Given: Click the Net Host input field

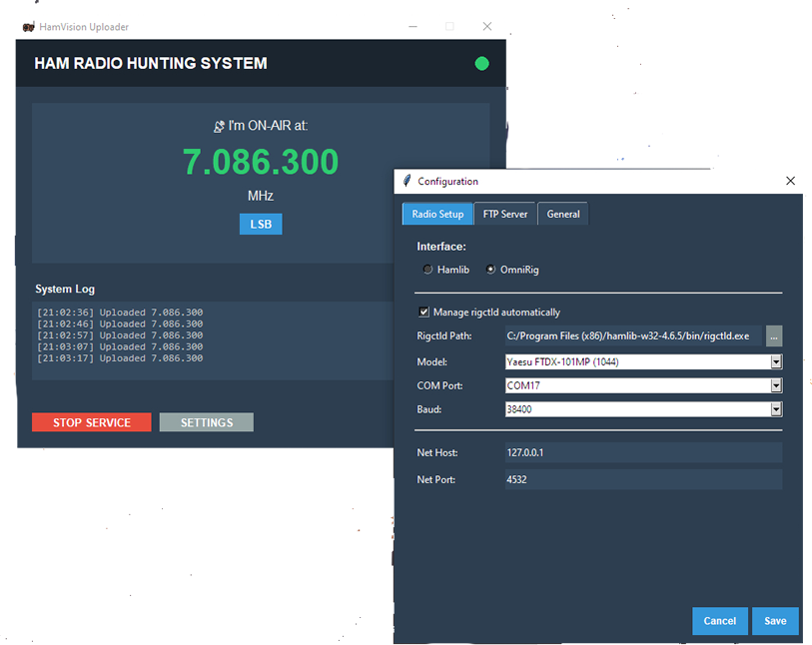Looking at the screenshot, I should click(x=642, y=453).
